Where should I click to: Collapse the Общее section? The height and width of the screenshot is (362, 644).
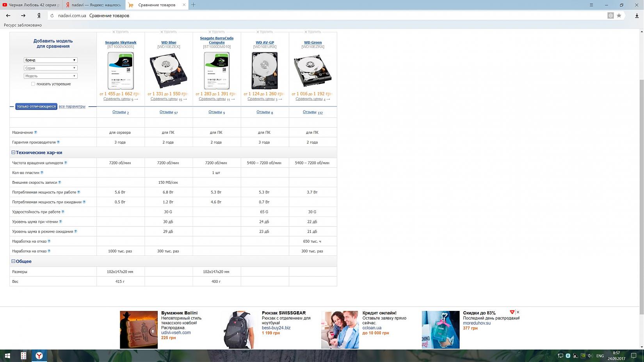pyautogui.click(x=13, y=261)
